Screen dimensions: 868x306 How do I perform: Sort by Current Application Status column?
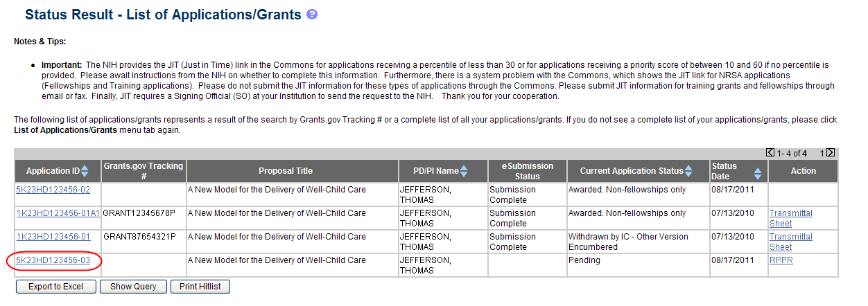[x=688, y=171]
